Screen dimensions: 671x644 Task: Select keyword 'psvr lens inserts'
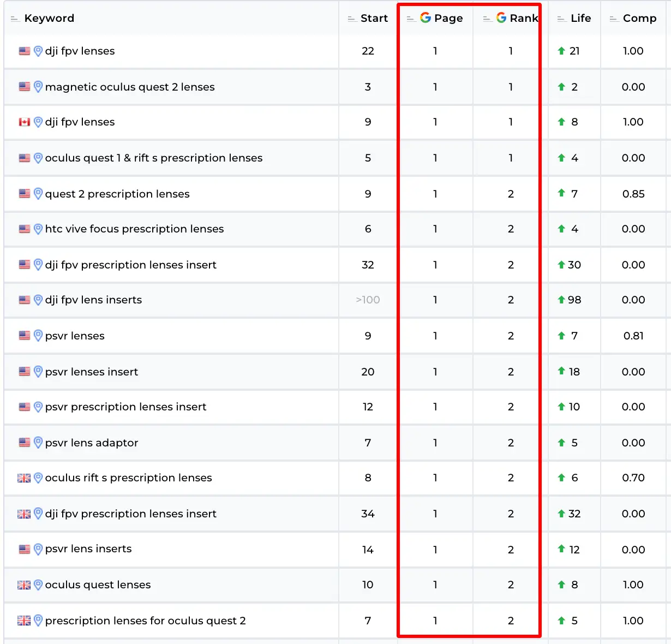(x=88, y=548)
